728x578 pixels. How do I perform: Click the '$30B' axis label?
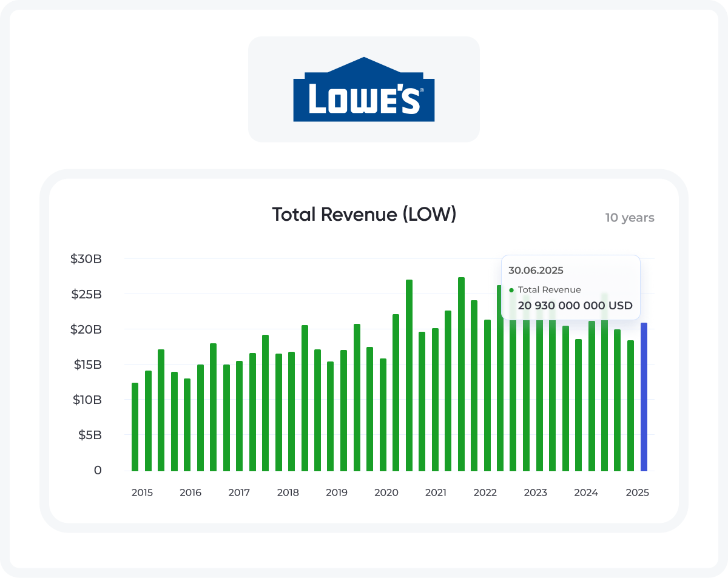86,259
